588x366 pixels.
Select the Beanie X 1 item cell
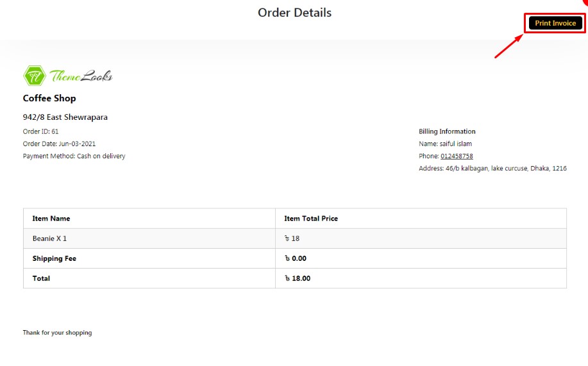click(x=49, y=238)
